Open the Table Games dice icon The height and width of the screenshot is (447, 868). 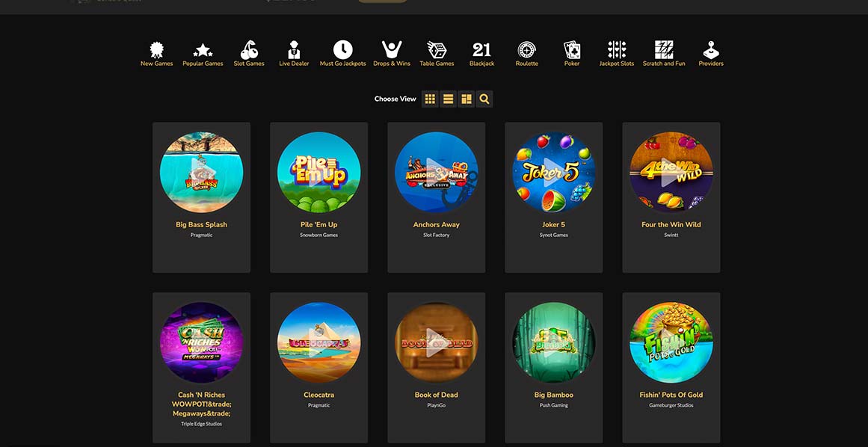point(437,50)
